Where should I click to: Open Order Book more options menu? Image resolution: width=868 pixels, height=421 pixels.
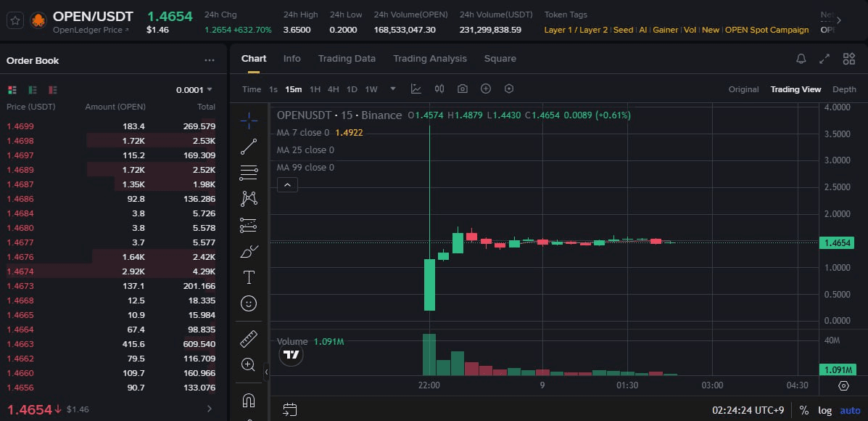coord(210,60)
